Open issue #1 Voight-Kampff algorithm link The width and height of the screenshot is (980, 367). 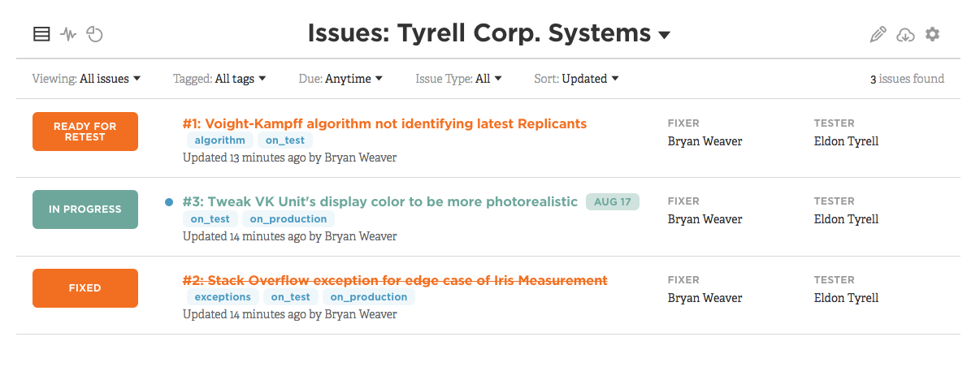click(384, 123)
